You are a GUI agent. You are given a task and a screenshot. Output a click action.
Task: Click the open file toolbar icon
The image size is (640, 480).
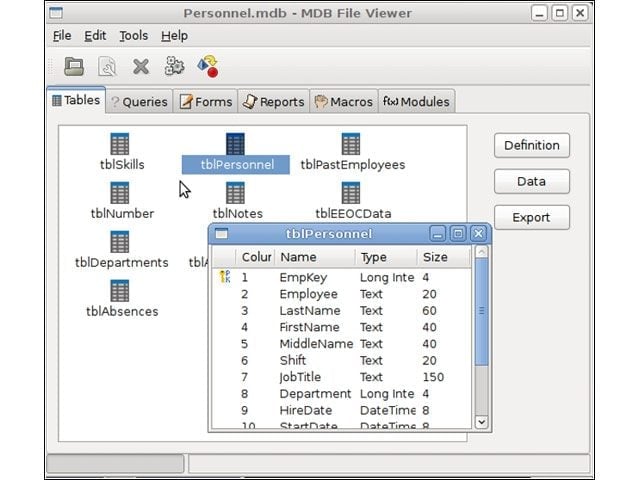(x=74, y=67)
